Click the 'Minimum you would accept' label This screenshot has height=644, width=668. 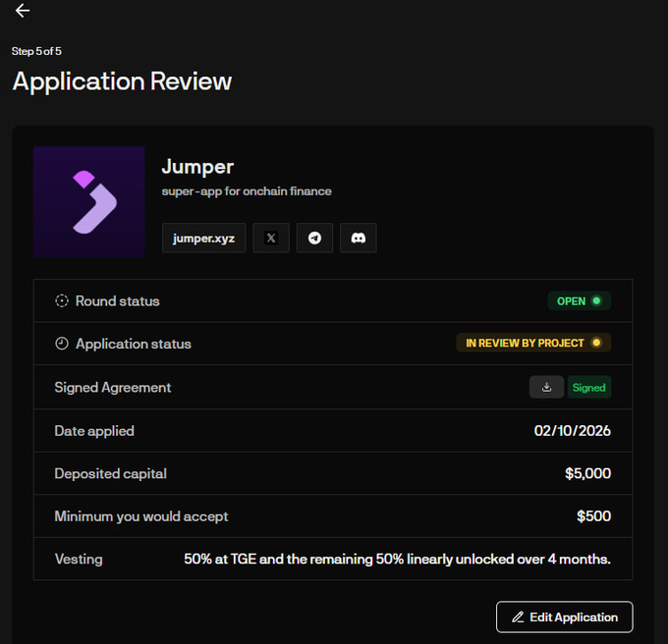click(141, 516)
